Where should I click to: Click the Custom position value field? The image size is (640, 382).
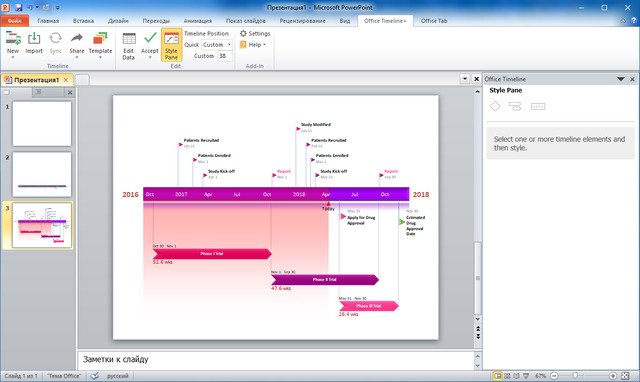point(225,56)
